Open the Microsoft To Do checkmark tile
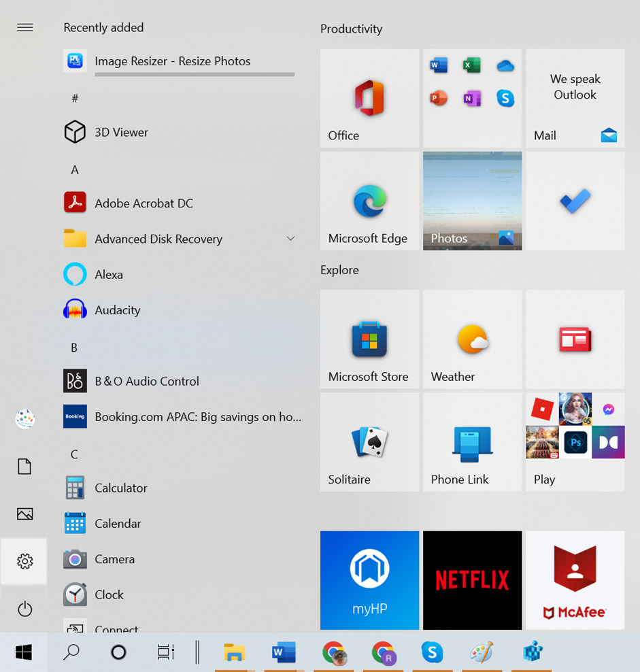640x672 pixels. coord(575,201)
